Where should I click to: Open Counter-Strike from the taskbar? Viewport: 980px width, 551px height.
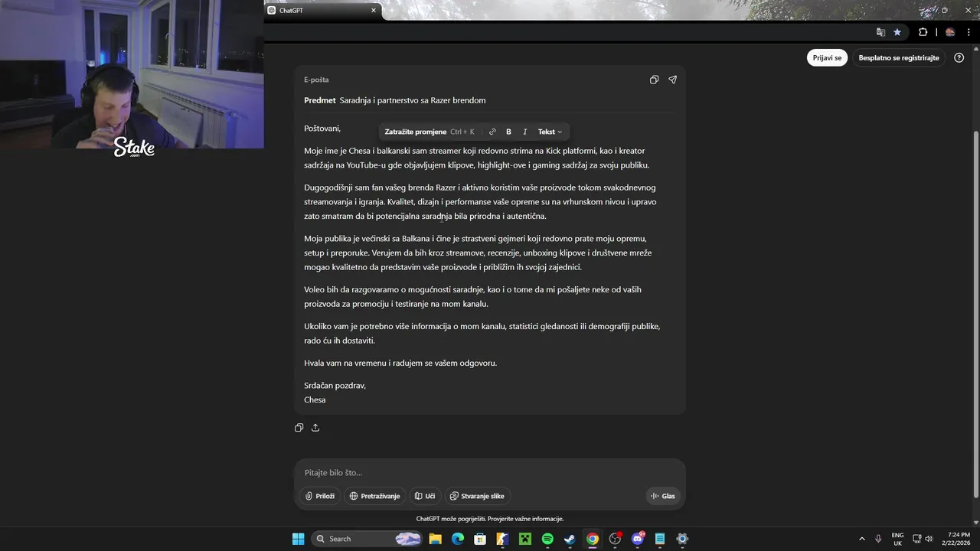(x=502, y=539)
